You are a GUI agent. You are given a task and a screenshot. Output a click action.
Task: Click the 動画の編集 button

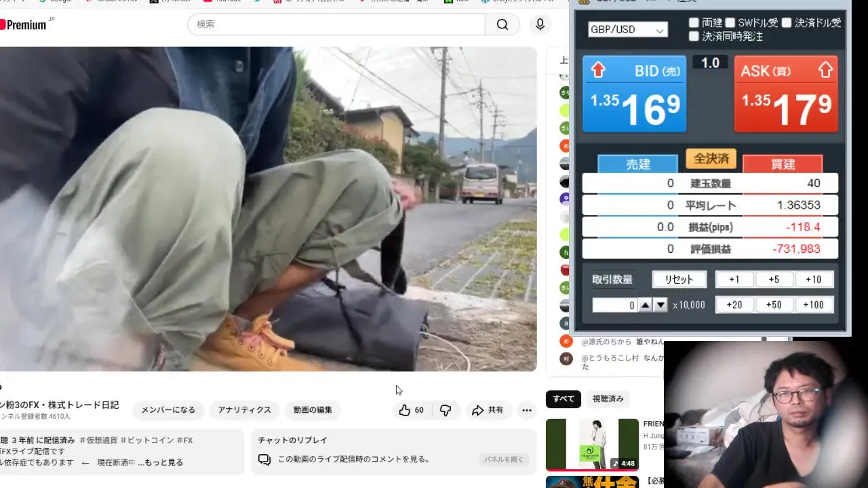pos(313,410)
